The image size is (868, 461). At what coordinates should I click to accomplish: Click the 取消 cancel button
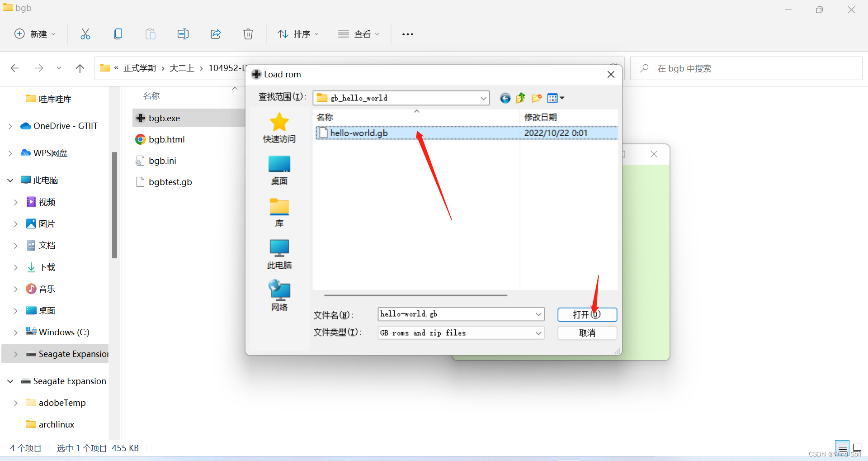click(587, 333)
